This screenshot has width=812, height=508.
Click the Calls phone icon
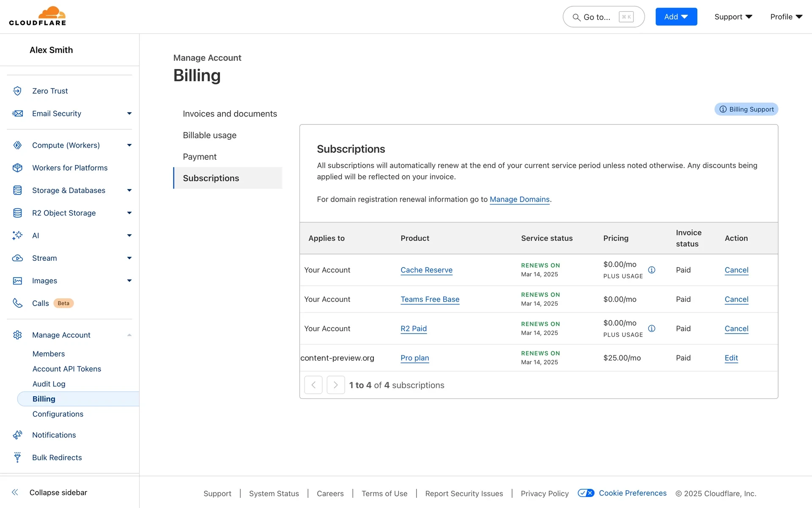pos(17,303)
